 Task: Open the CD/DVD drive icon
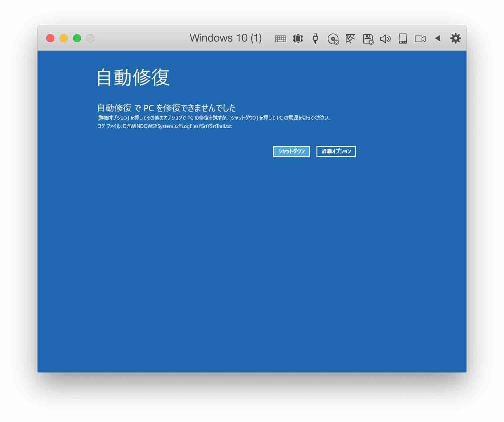tap(333, 39)
